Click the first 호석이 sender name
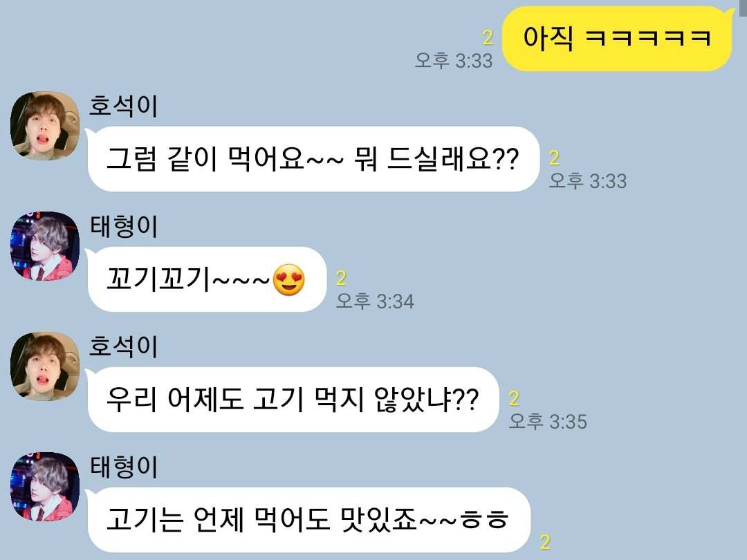 (x=123, y=106)
